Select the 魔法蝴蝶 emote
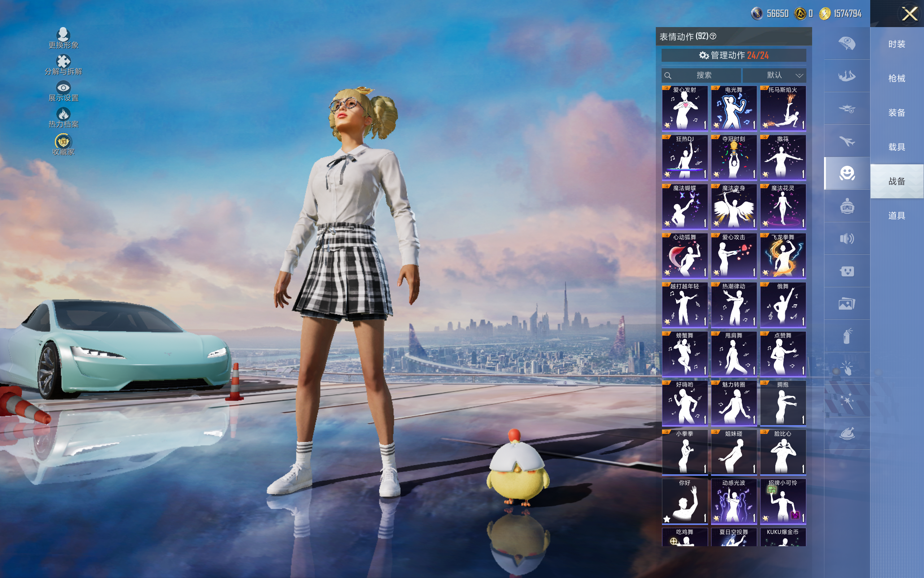924x578 pixels. pos(685,206)
